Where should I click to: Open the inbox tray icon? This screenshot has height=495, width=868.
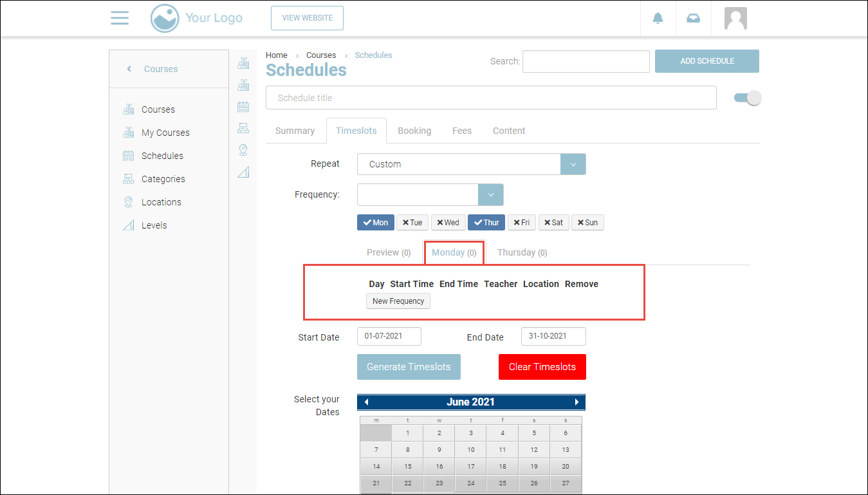click(693, 18)
